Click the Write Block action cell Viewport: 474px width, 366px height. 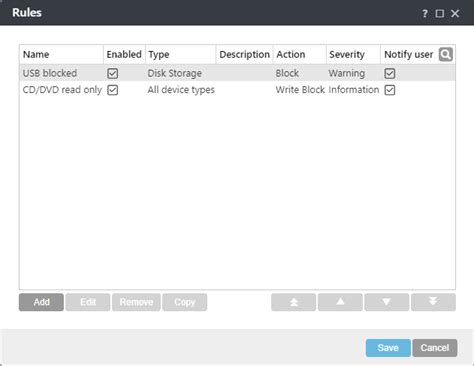tap(300, 90)
